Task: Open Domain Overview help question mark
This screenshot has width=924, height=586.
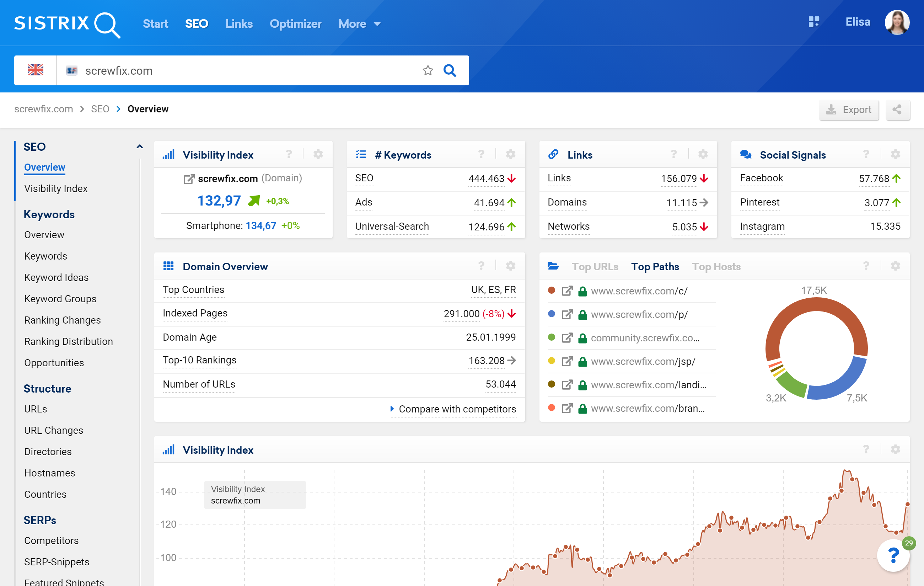Action: point(481,266)
